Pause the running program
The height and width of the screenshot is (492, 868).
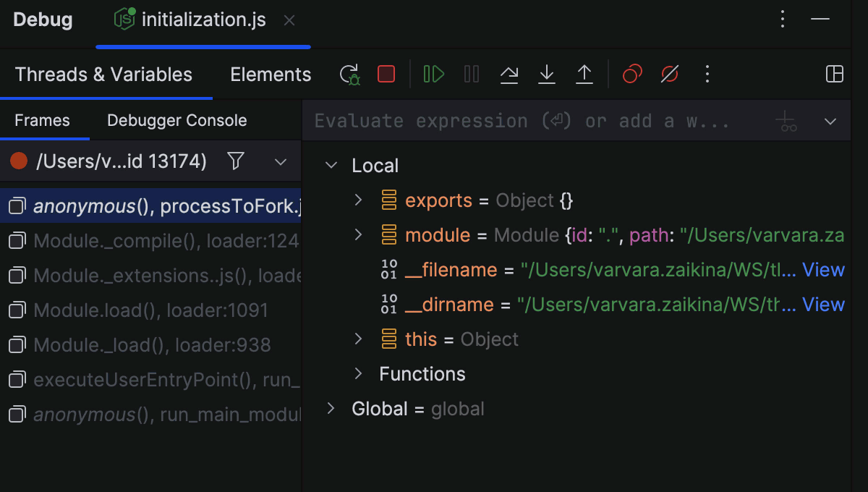471,73
